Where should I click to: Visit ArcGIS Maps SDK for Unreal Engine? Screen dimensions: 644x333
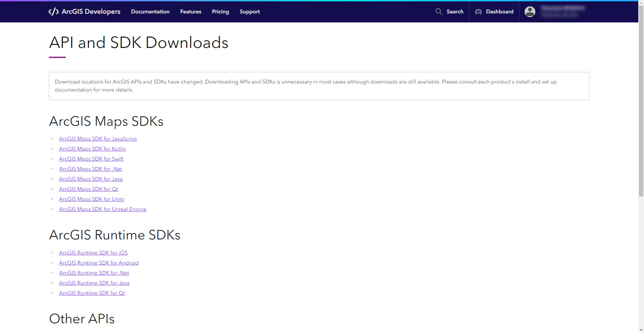[x=103, y=209]
